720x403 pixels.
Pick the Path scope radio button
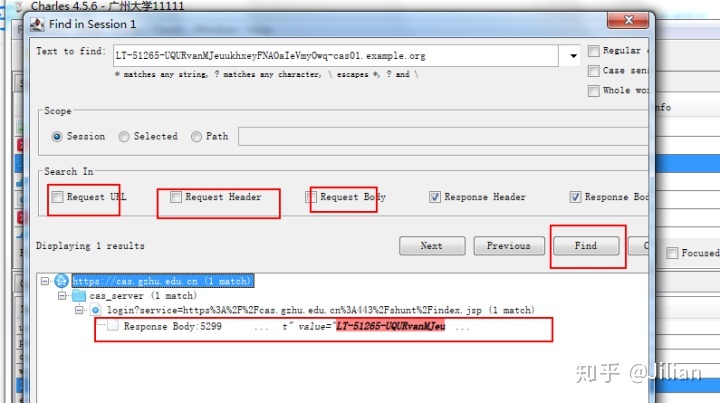pos(196,137)
